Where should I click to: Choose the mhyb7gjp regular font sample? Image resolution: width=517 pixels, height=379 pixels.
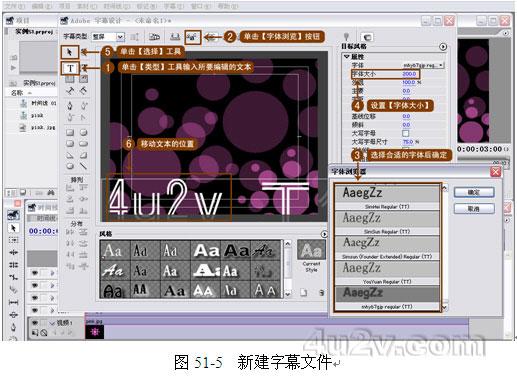coord(387,297)
